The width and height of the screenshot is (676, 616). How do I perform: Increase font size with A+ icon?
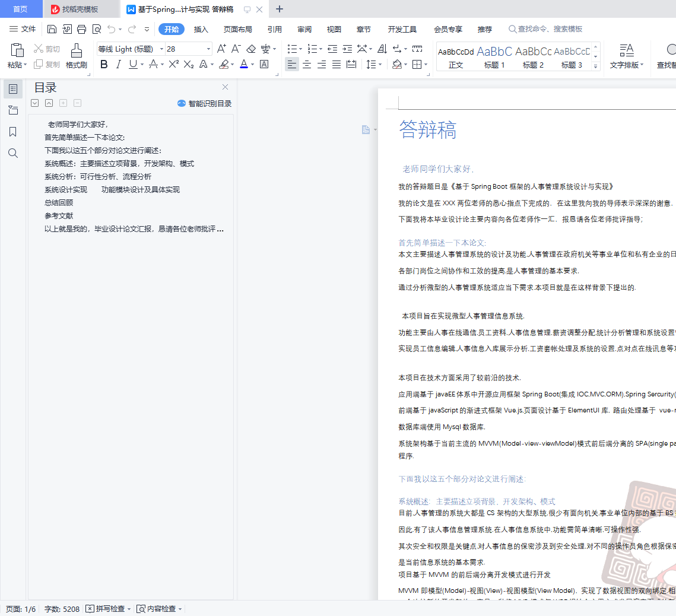(221, 49)
